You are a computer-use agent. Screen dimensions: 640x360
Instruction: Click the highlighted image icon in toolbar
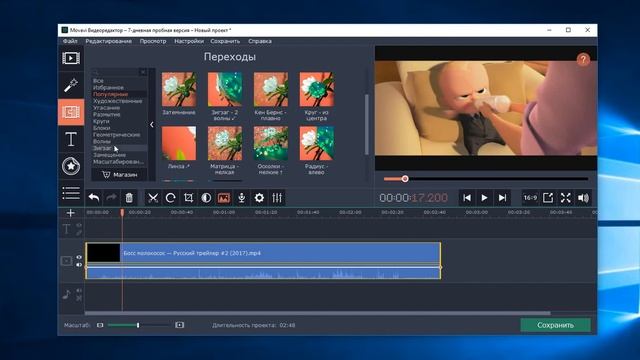click(x=224, y=198)
